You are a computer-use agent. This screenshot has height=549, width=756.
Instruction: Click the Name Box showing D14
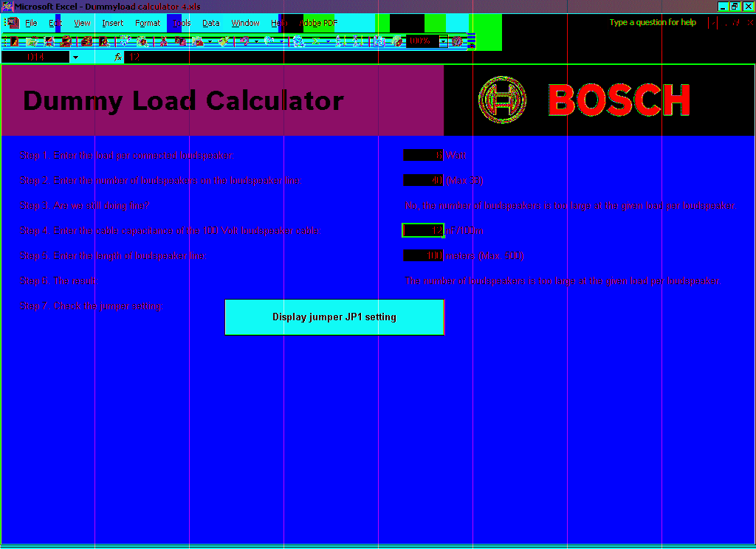(x=35, y=58)
